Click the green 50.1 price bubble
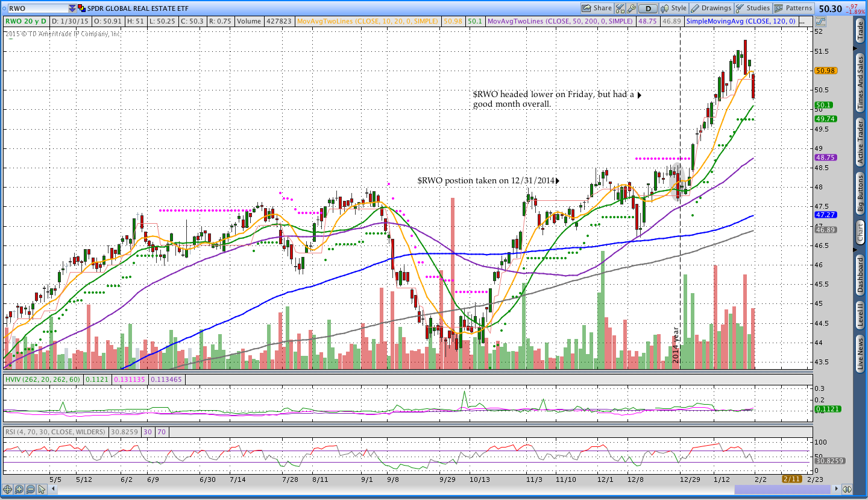The height and width of the screenshot is (500, 868). click(823, 105)
